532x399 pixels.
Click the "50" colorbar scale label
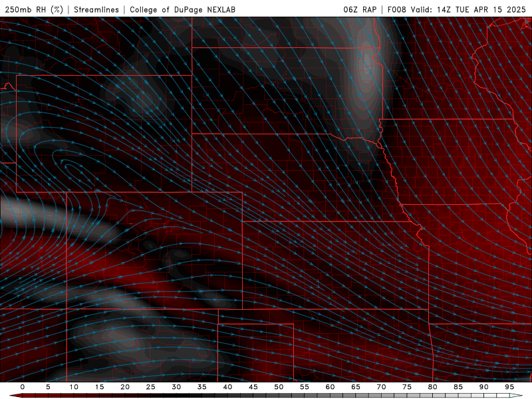click(279, 387)
